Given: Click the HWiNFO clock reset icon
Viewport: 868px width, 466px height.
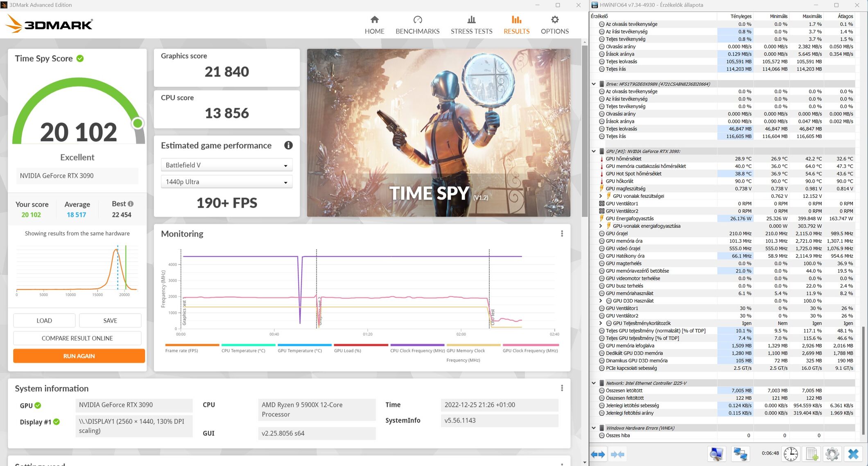Looking at the screenshot, I should (x=791, y=454).
